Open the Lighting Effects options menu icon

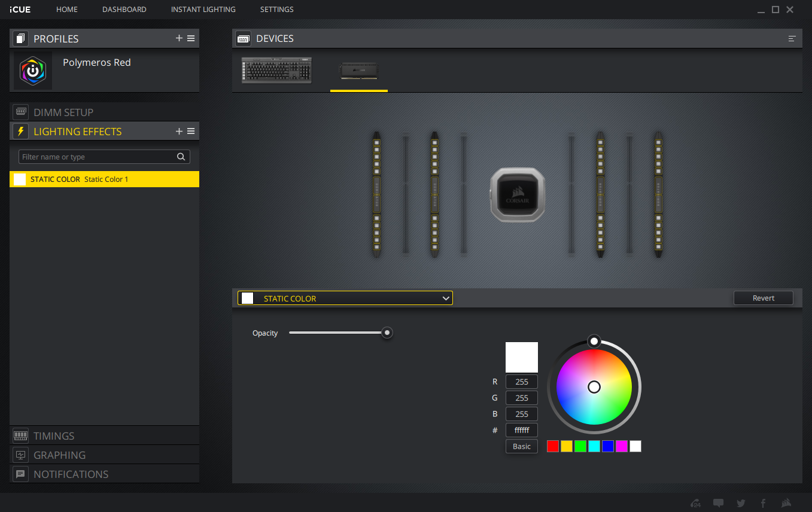(x=191, y=131)
